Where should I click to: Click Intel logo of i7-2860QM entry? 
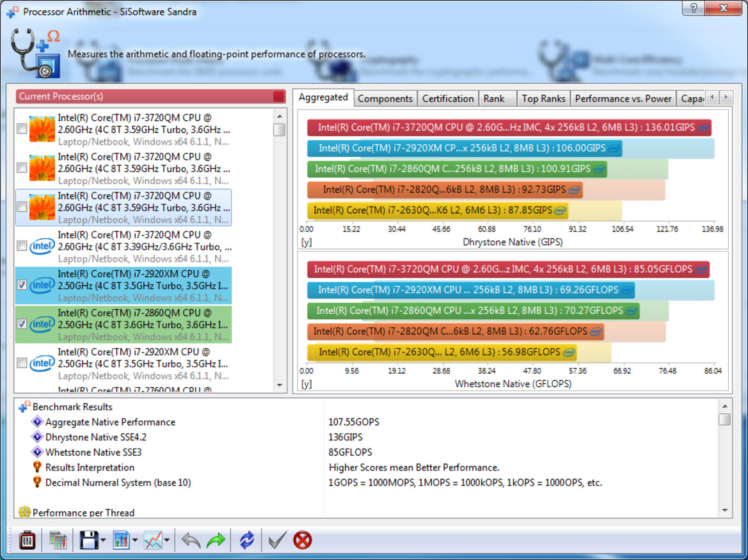pos(42,324)
